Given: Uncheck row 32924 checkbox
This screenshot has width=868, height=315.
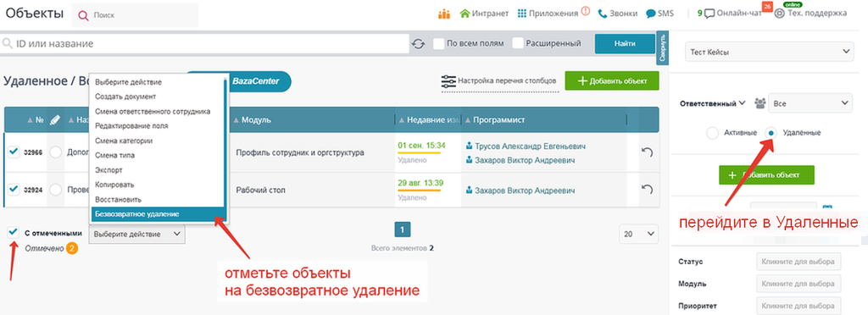Looking at the screenshot, I should (14, 190).
